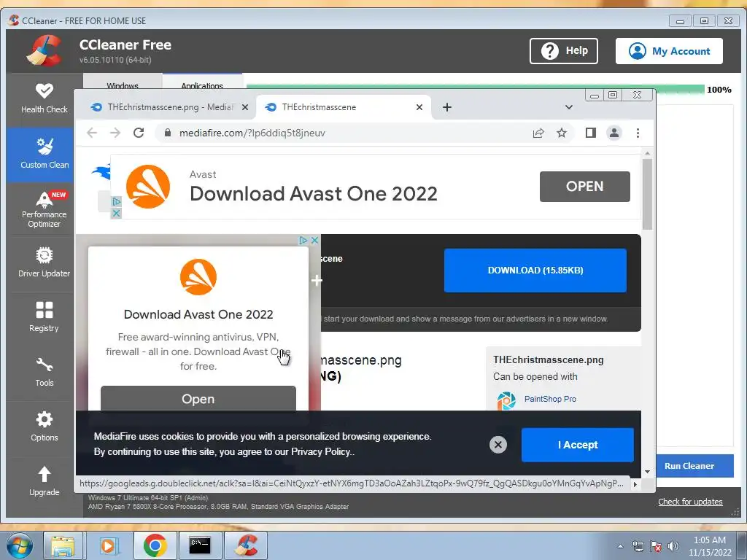
Task: Close the active THEchristmasscene tab
Action: pos(419,107)
